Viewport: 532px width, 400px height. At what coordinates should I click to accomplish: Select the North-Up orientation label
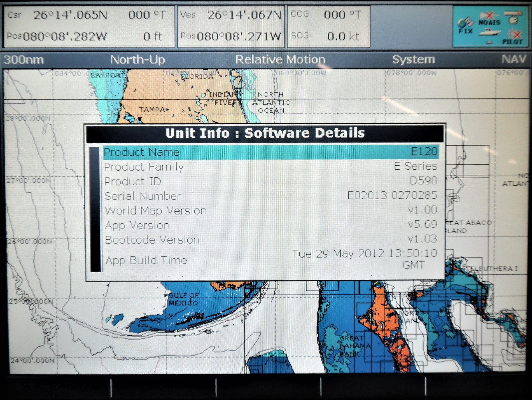click(x=137, y=60)
